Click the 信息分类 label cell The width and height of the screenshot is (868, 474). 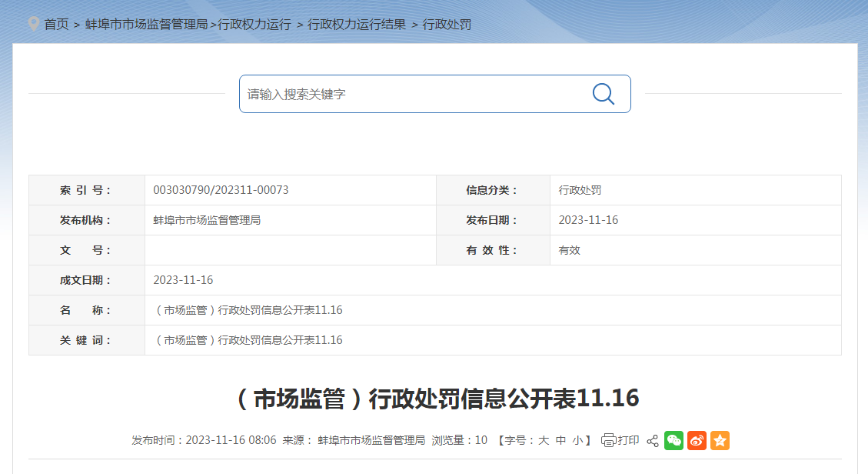[x=494, y=191]
